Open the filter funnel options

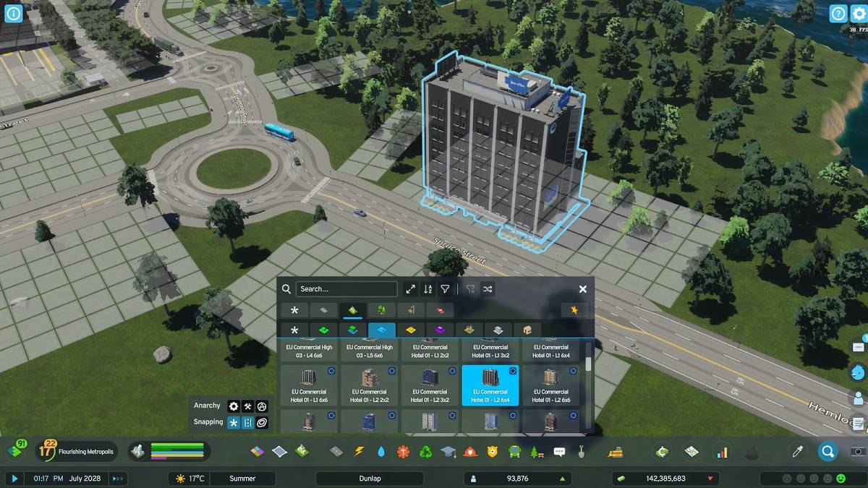click(x=446, y=289)
